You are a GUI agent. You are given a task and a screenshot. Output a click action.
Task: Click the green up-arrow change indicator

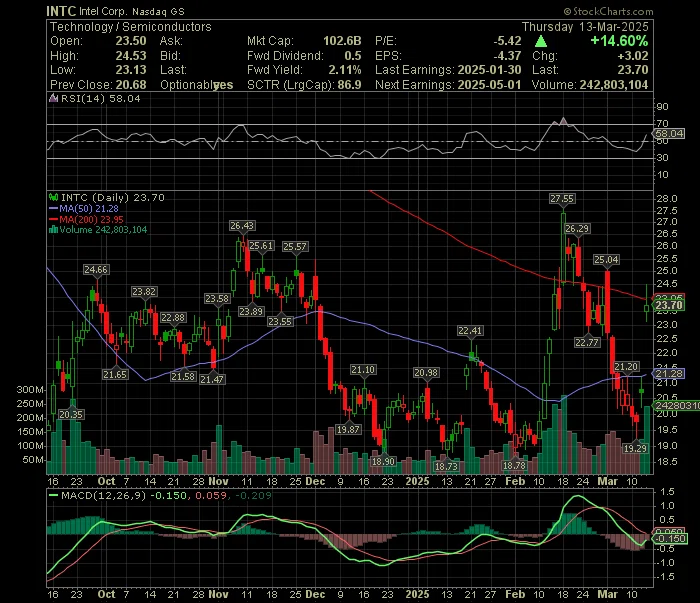click(x=541, y=42)
